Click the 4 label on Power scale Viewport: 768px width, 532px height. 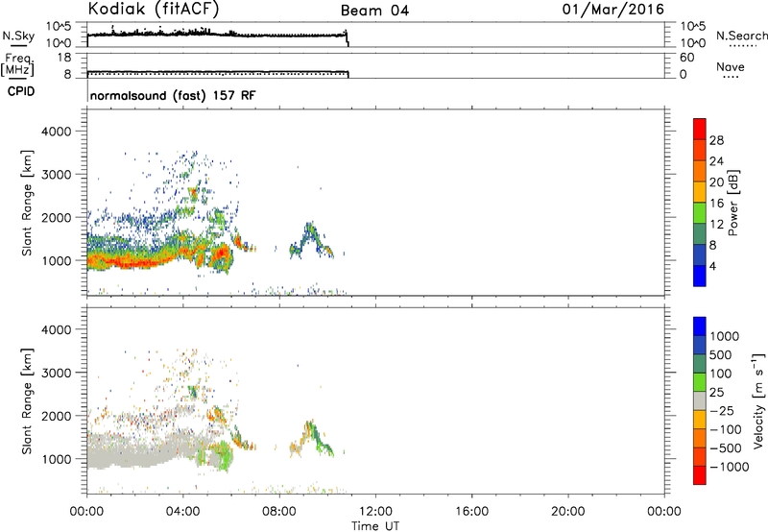pyautogui.click(x=712, y=266)
